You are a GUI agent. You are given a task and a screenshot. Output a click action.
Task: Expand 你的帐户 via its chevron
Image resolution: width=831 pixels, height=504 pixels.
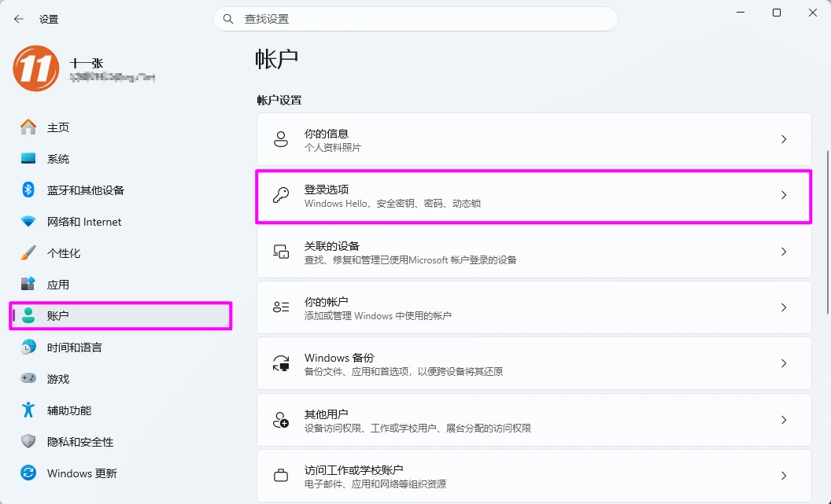784,307
